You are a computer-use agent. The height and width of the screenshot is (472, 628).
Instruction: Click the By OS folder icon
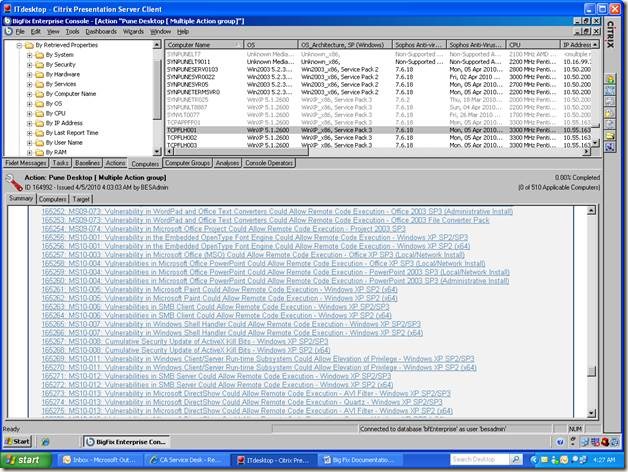pyautogui.click(x=39, y=104)
